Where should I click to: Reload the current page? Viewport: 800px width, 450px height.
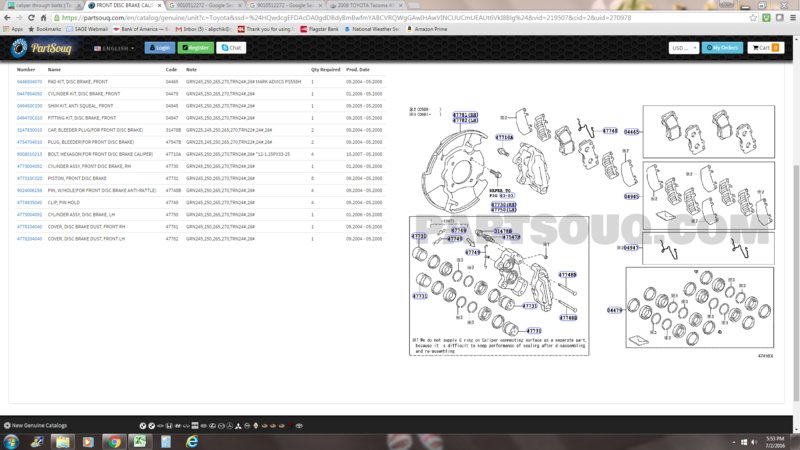(x=31, y=17)
